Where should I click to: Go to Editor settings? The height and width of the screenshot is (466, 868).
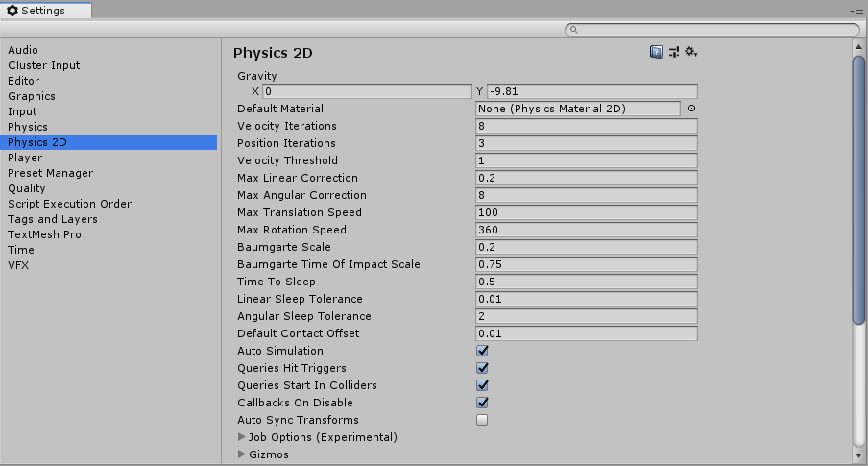(108, 81)
